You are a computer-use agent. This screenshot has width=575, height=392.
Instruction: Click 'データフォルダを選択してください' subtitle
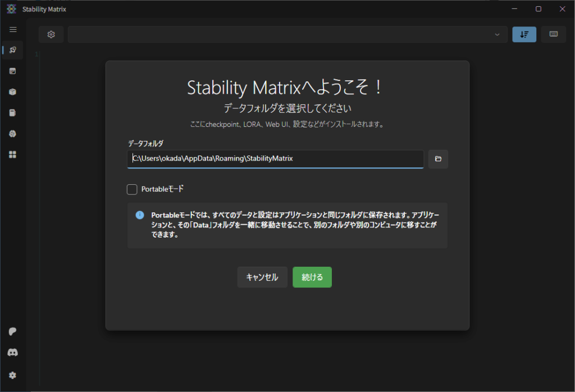click(x=287, y=108)
